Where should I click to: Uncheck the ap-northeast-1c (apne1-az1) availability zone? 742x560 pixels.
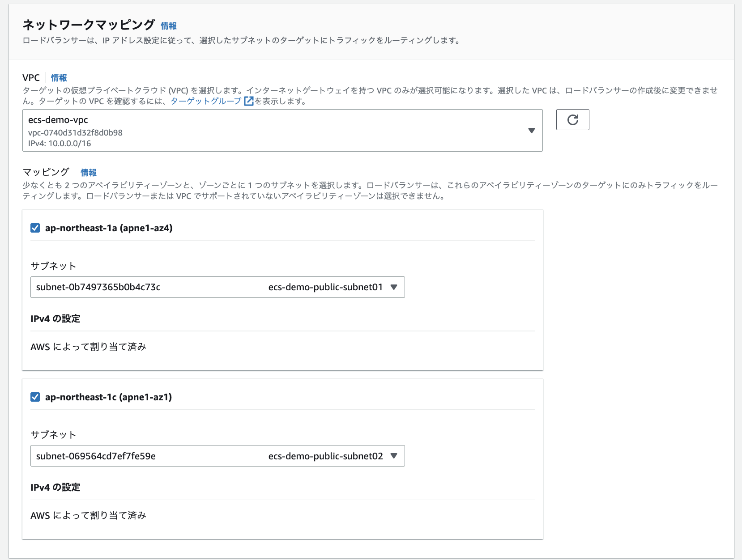point(35,397)
